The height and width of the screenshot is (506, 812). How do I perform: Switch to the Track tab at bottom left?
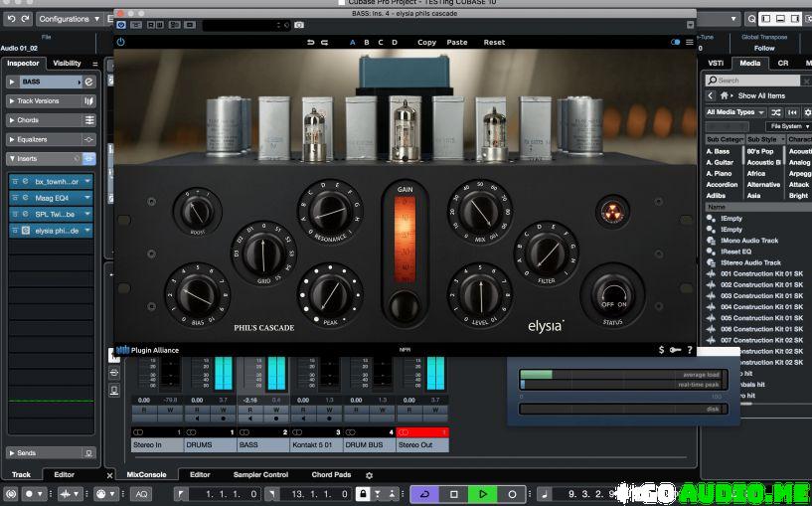coord(21,475)
